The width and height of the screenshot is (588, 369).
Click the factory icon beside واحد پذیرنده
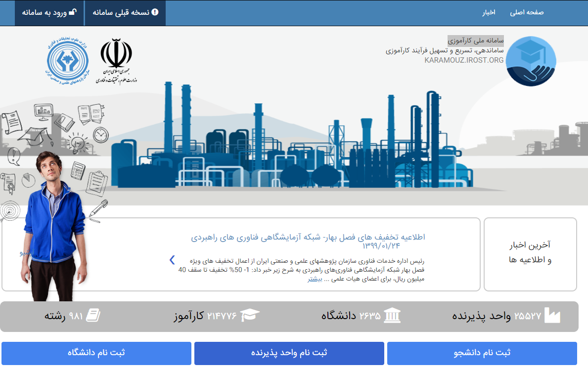point(552,316)
